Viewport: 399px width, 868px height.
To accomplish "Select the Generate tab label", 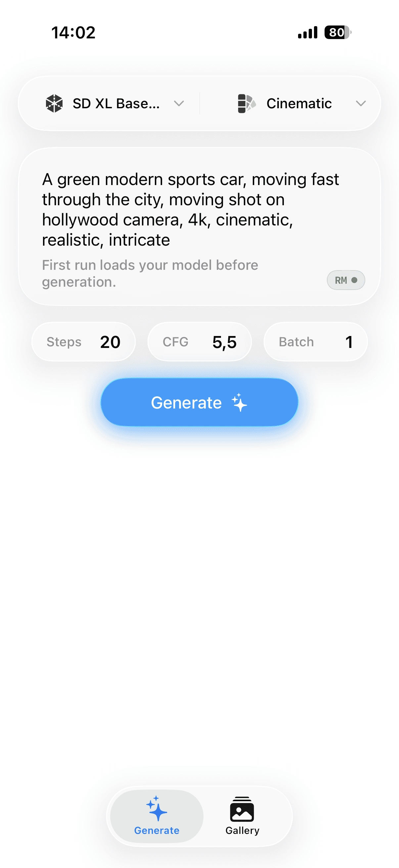I will 156,831.
